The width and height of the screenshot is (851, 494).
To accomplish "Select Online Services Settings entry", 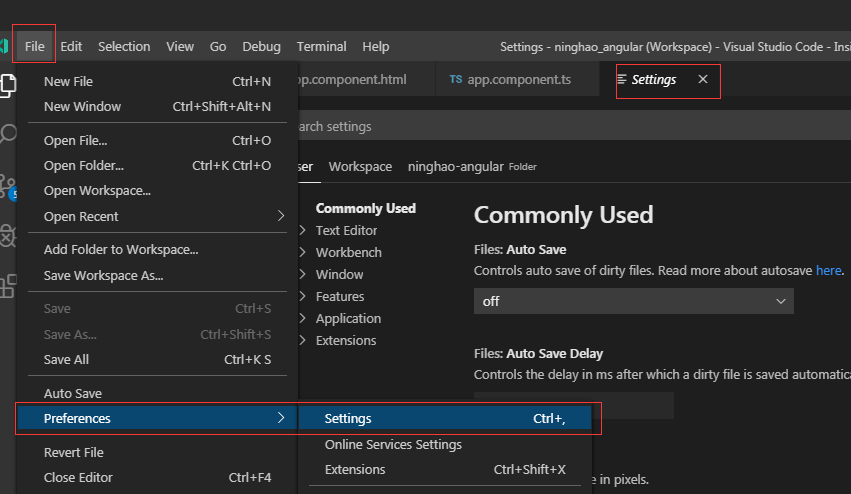I will (x=445, y=444).
